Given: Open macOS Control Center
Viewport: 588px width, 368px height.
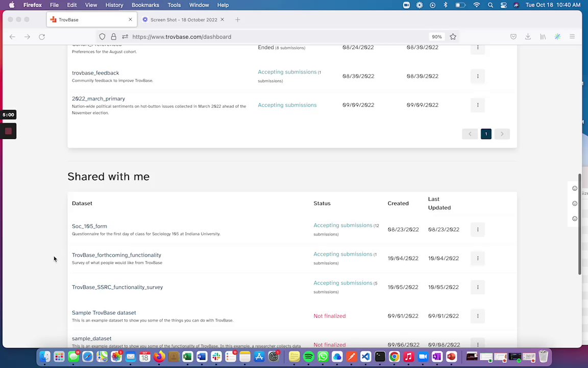Looking at the screenshot, I should [x=503, y=5].
